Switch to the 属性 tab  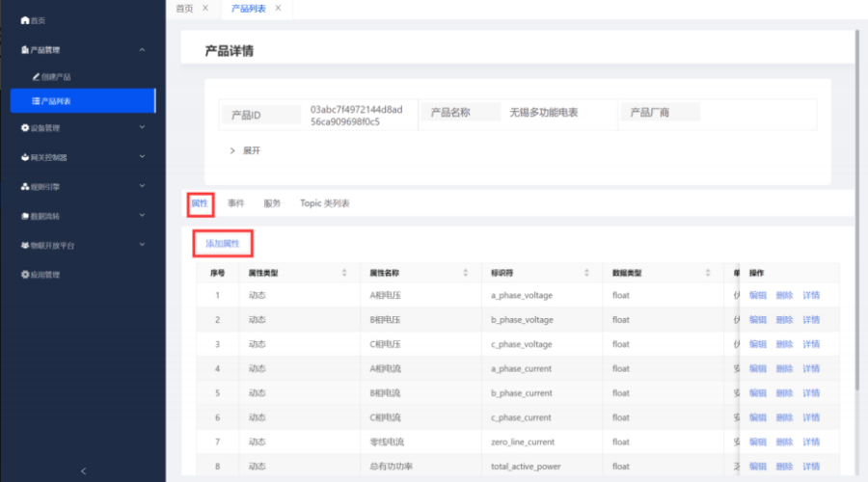(200, 203)
